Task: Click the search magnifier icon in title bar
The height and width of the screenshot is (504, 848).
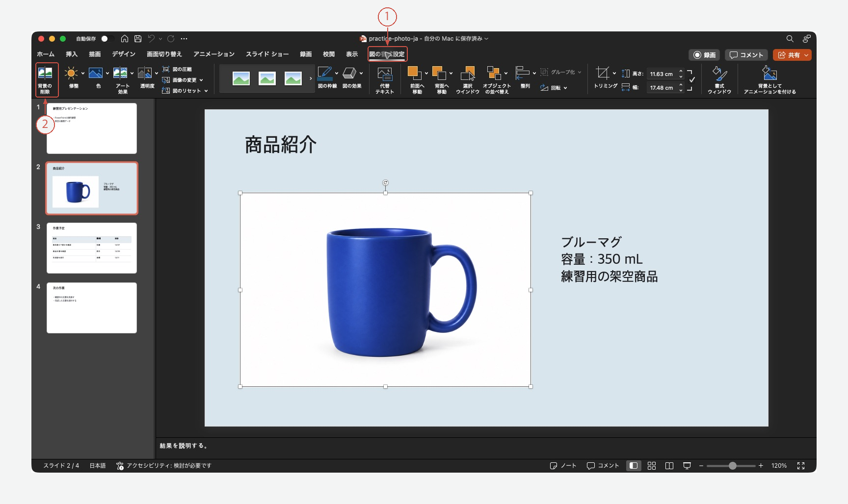Action: click(790, 39)
